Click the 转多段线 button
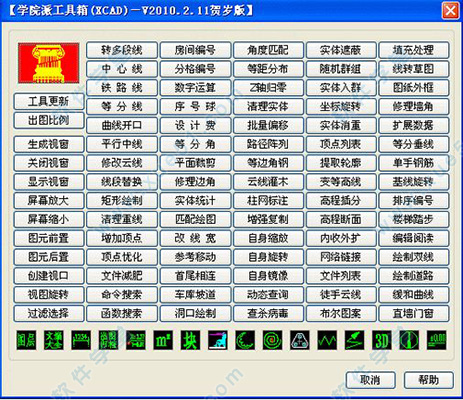Viewport: 463px width, 400px height. (x=122, y=50)
